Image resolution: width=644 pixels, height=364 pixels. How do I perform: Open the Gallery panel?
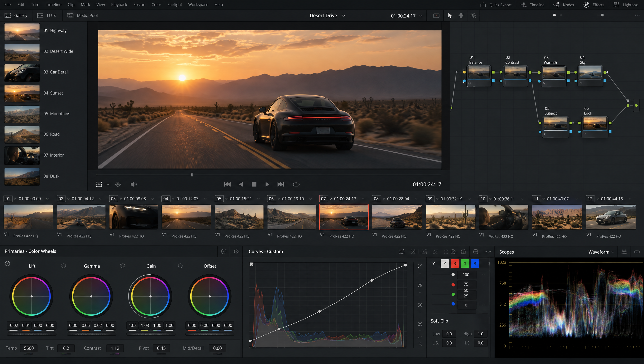point(16,15)
